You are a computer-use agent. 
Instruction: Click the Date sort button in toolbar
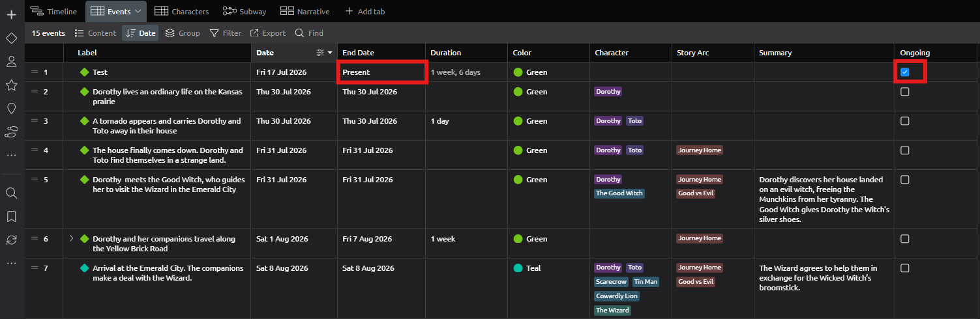pos(140,33)
